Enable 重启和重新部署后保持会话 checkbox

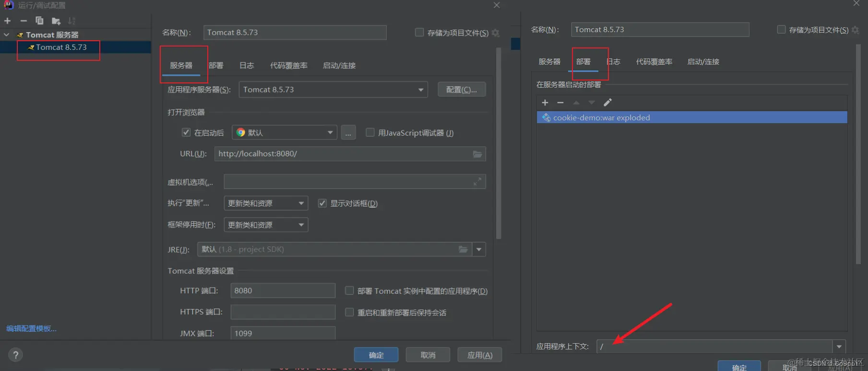349,312
